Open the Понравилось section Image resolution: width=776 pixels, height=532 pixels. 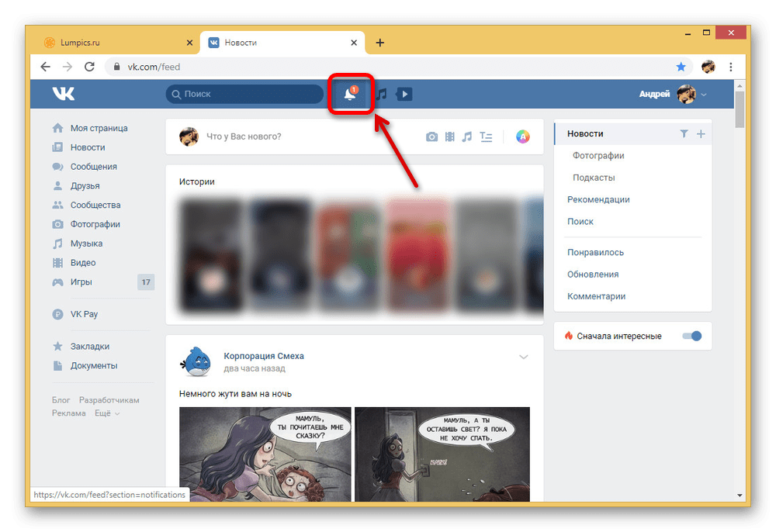pos(595,252)
